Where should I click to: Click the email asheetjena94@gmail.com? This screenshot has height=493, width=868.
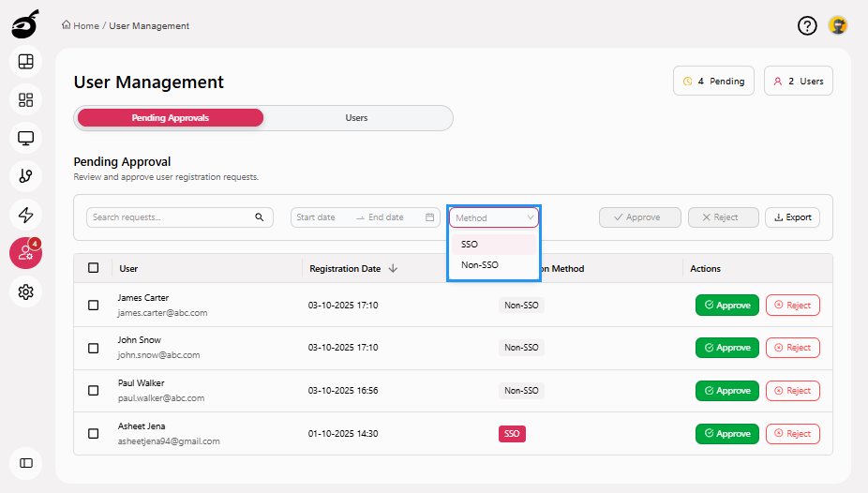169,441
